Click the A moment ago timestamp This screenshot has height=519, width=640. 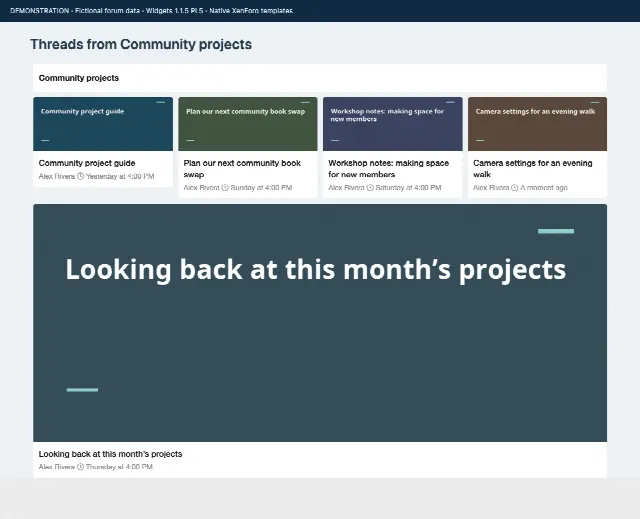544,188
